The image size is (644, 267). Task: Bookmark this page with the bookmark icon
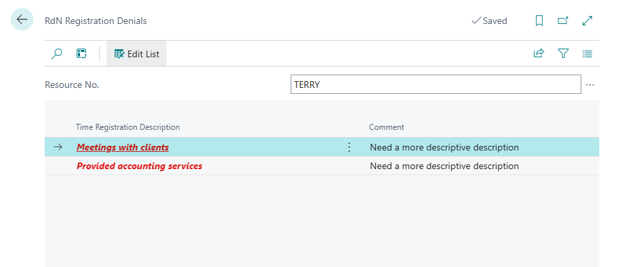(539, 21)
